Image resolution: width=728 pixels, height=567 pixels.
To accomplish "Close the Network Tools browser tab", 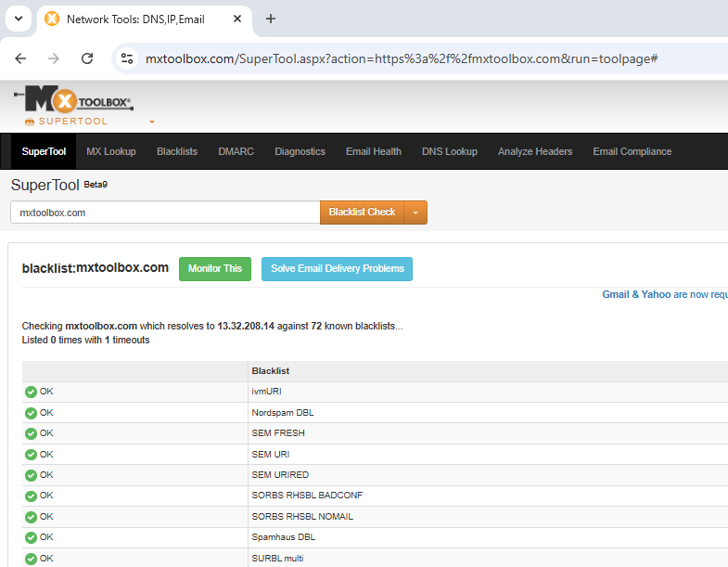I will (237, 19).
